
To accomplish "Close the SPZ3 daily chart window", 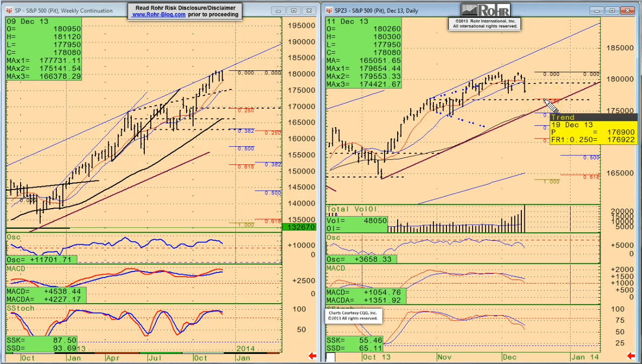I will [627, 11].
